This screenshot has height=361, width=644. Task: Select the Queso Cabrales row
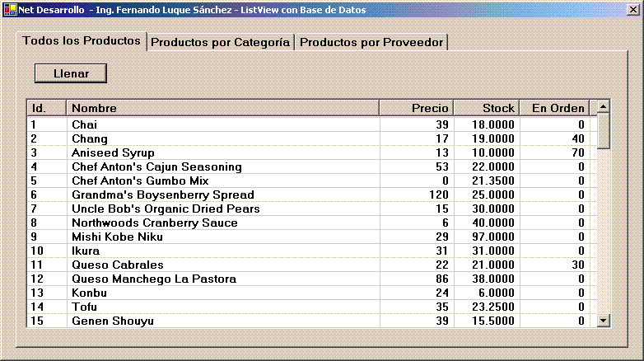pyautogui.click(x=311, y=265)
